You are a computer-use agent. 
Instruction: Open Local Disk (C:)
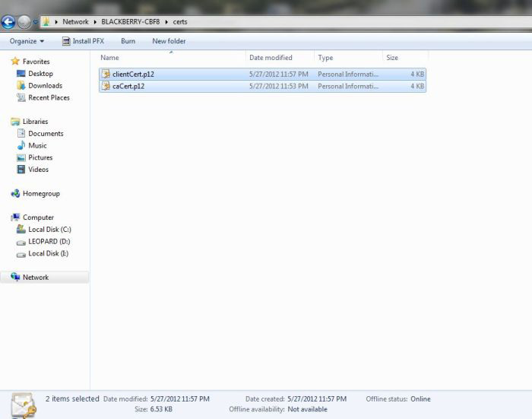click(x=49, y=230)
